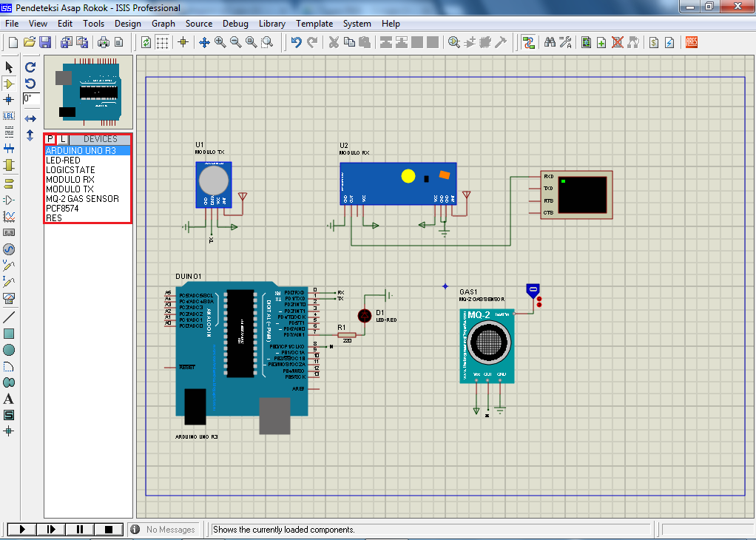Click the rotation angle field

pyautogui.click(x=31, y=98)
